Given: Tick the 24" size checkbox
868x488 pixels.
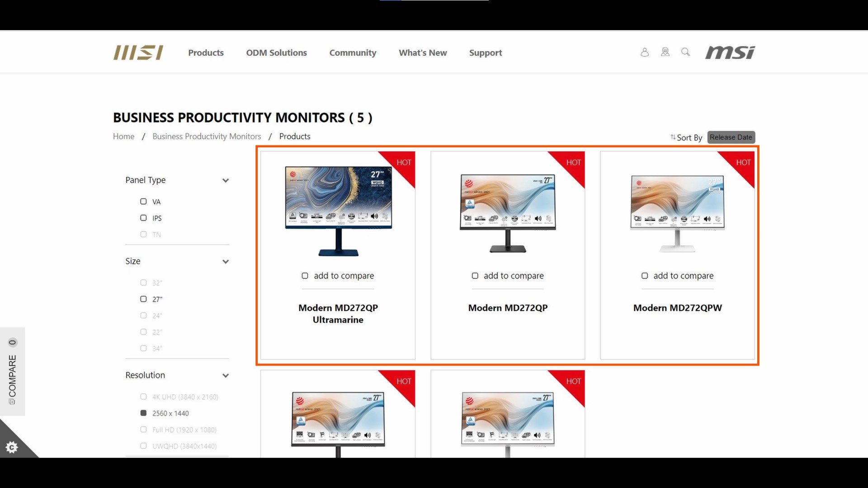Looking at the screenshot, I should click(x=143, y=315).
